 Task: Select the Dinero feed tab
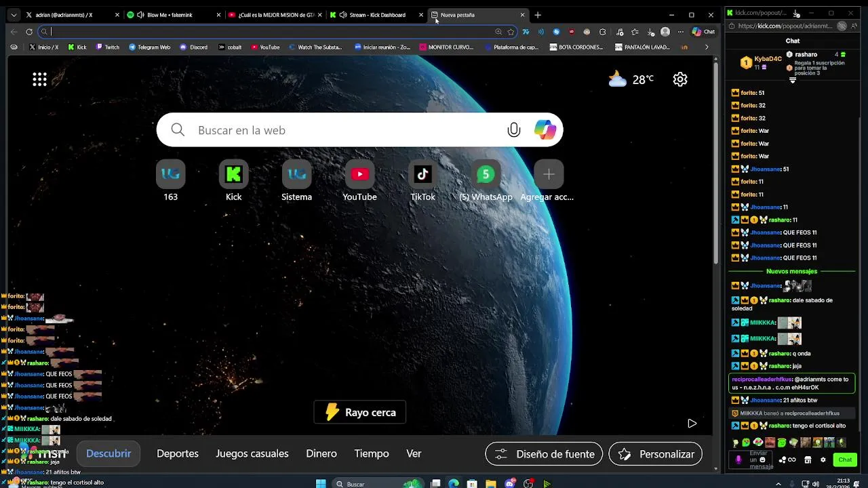coord(321,453)
